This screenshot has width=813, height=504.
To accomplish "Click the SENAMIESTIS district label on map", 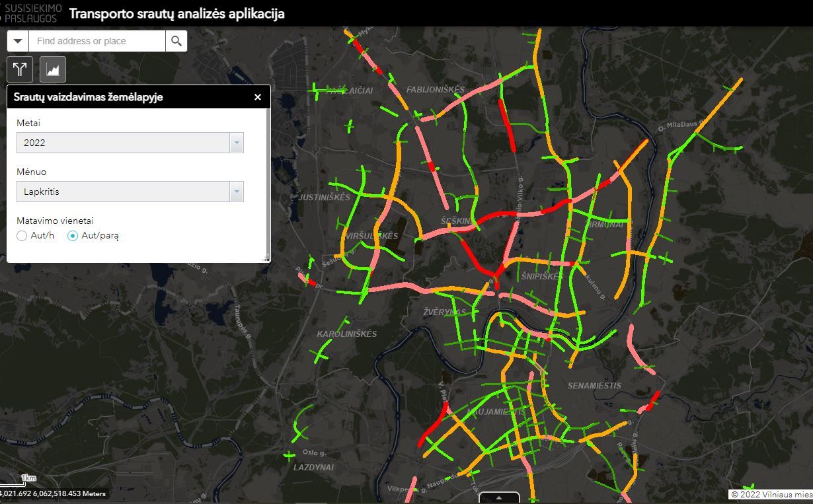I will [594, 385].
